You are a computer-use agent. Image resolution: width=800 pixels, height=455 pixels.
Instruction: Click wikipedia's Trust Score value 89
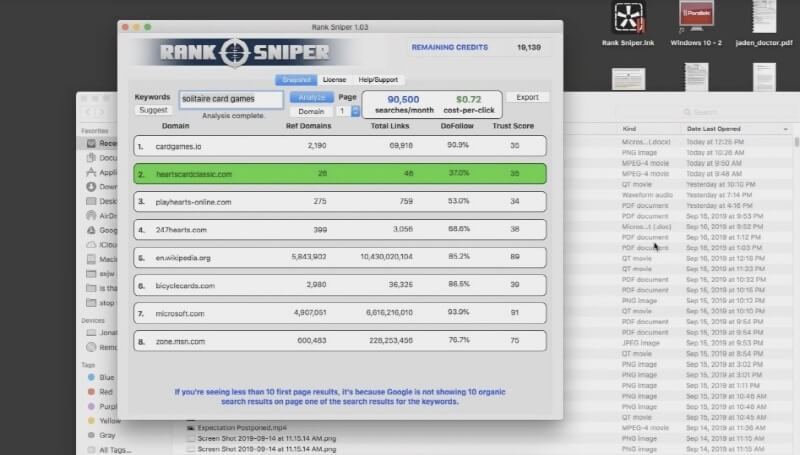(x=514, y=257)
